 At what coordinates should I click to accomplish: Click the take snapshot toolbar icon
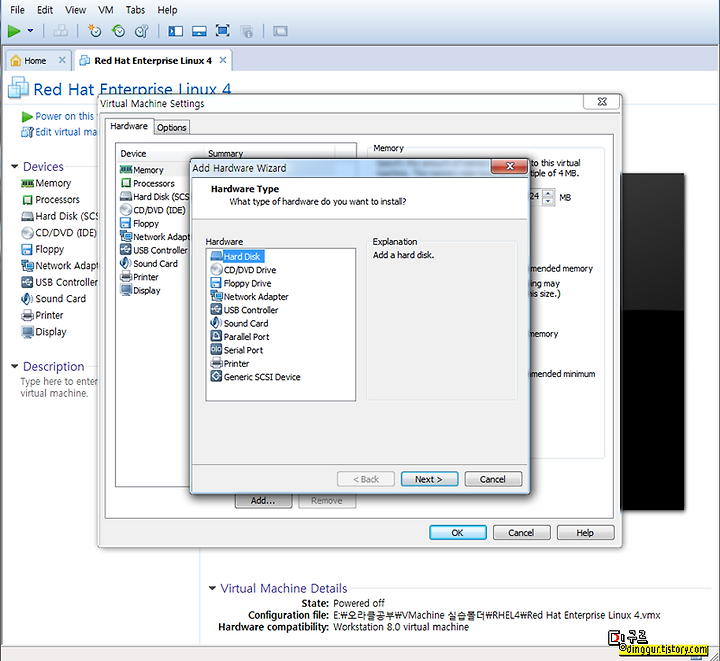pyautogui.click(x=94, y=31)
